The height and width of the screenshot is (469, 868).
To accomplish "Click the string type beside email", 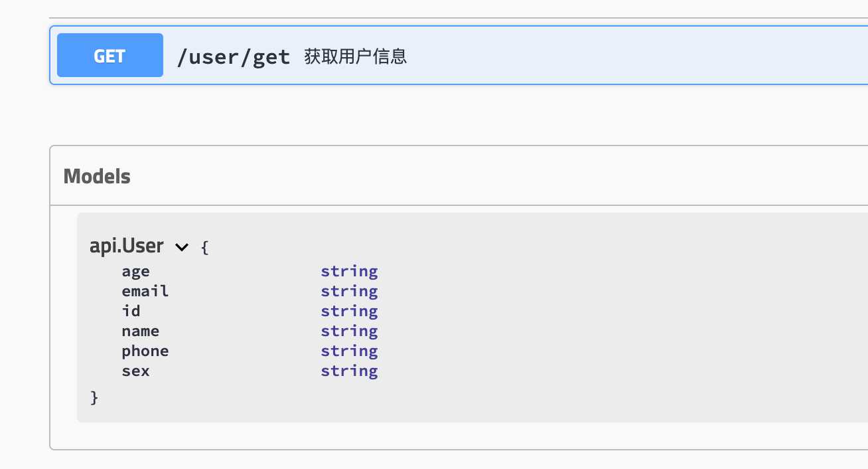I will (349, 291).
